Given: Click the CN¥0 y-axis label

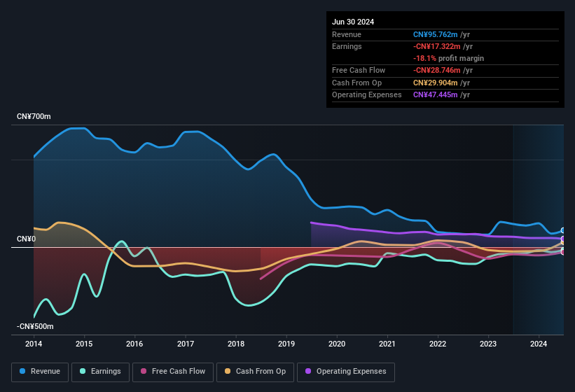Looking at the screenshot, I should tap(27, 239).
